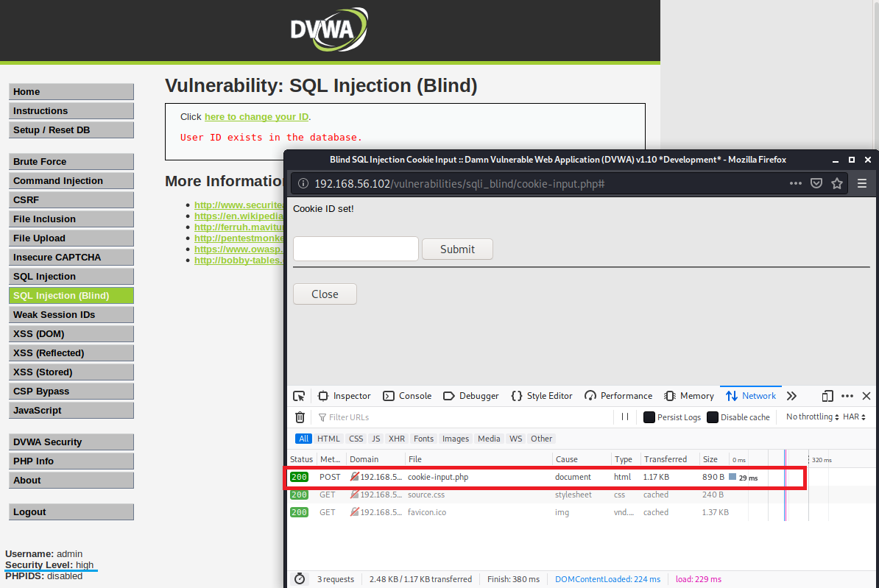Sort by the Status column header
Viewport: 879px width, 588px height.
coord(302,459)
